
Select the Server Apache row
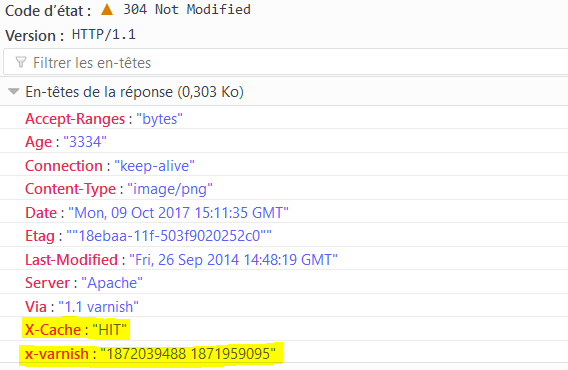[284, 283]
